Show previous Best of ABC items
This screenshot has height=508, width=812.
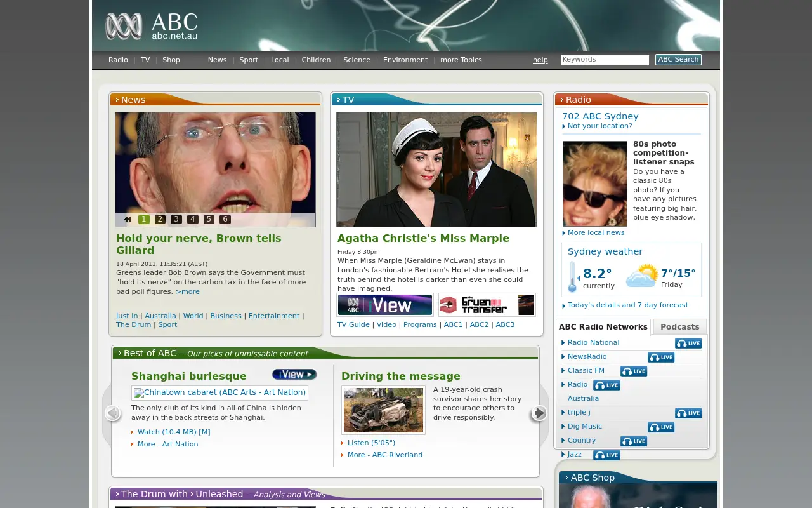pyautogui.click(x=113, y=413)
